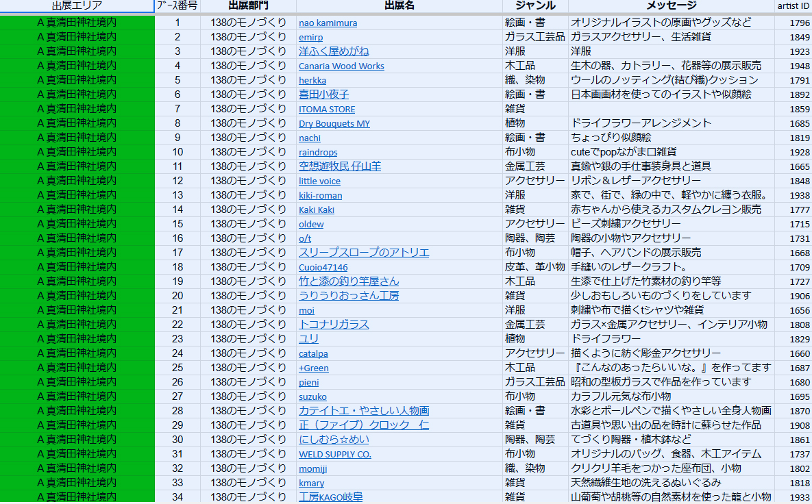Open the にしむら☆めい link
812x504 pixels.
(334, 440)
